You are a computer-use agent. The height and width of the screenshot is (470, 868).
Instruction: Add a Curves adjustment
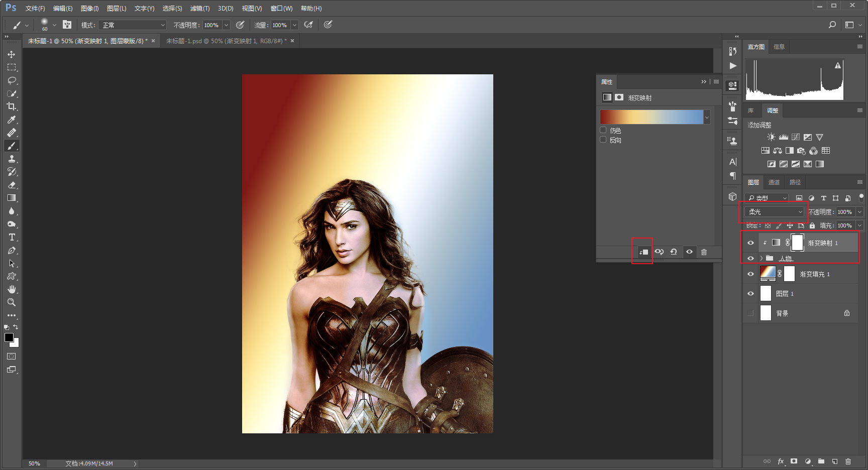coord(795,137)
